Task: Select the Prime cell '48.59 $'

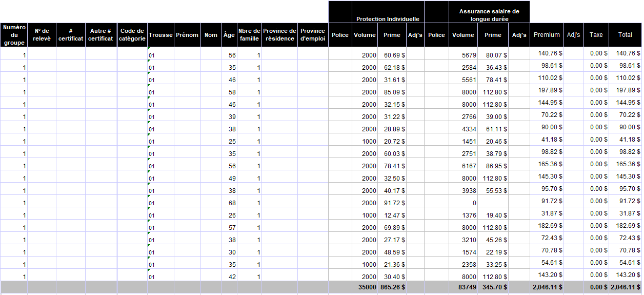Action: 393,250
